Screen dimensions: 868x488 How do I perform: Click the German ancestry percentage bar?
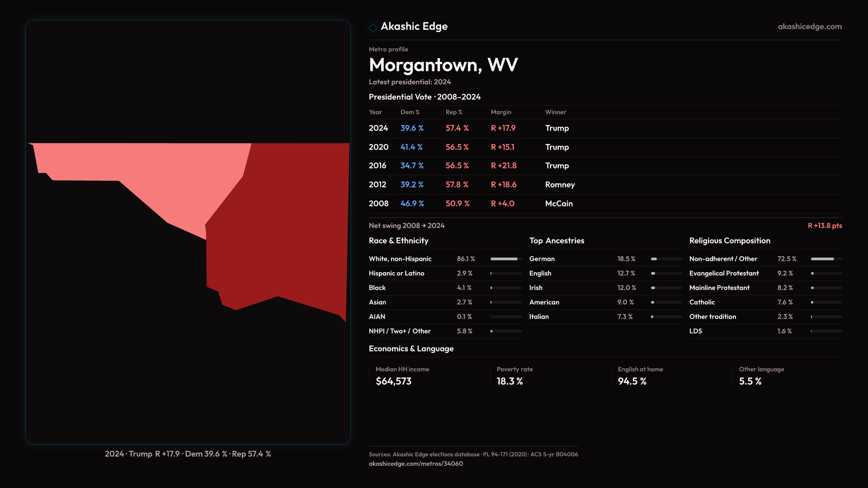pos(666,259)
